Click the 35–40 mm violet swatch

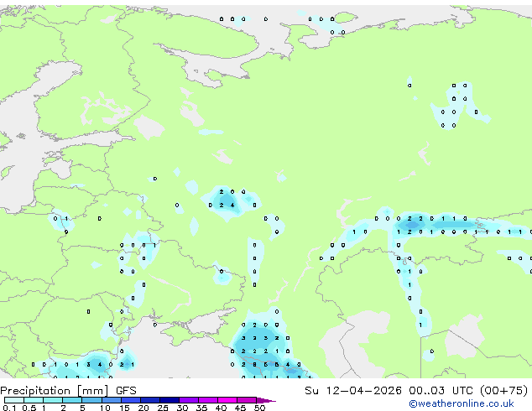208,400
